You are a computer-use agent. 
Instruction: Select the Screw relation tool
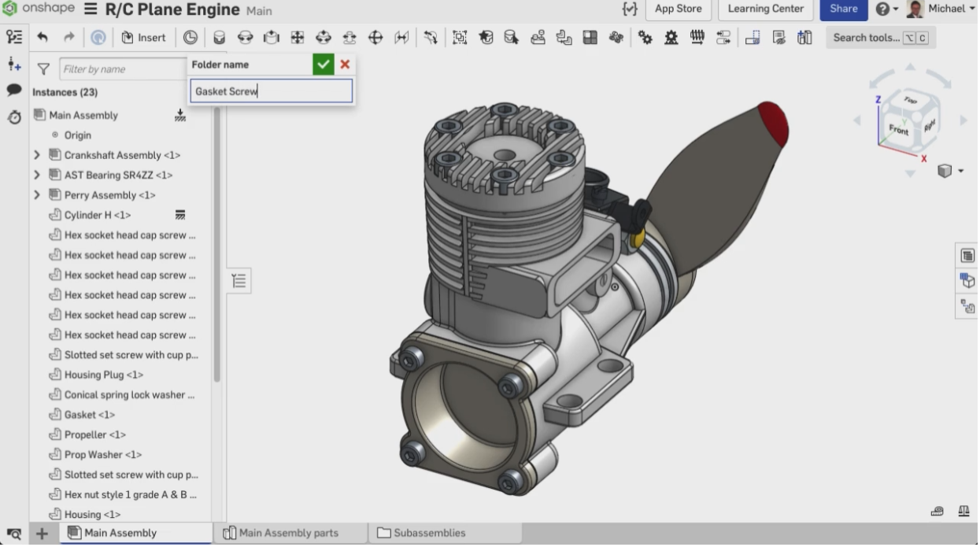(697, 37)
